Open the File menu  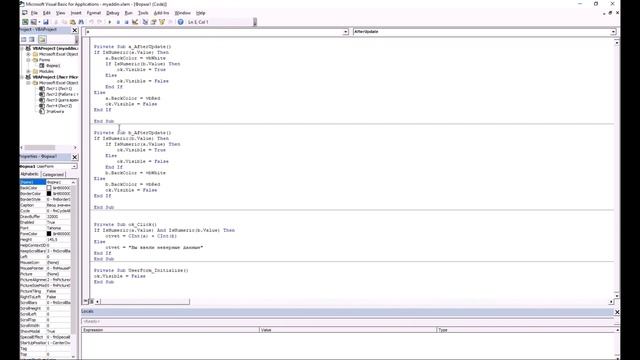34,13
